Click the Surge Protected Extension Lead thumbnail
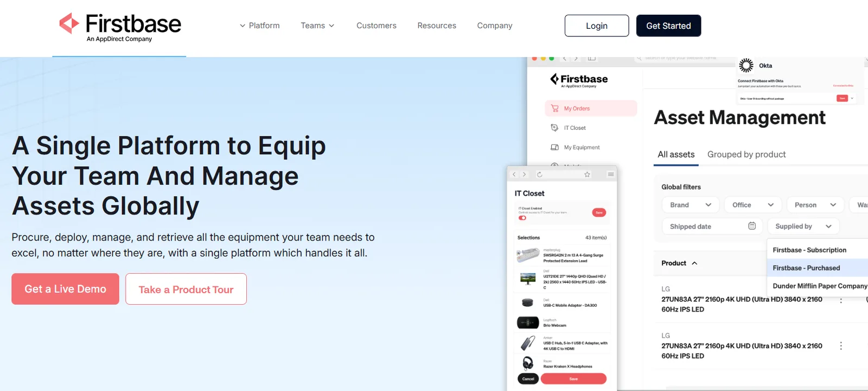The height and width of the screenshot is (391, 868). click(528, 255)
